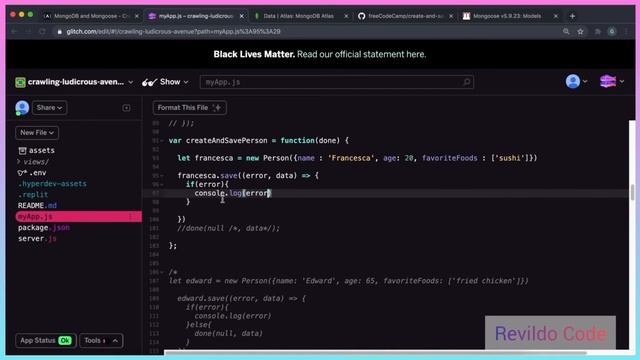This screenshot has width=640, height=360.
Task: Open Chrome three-dot menu
Action: [x=626, y=31]
